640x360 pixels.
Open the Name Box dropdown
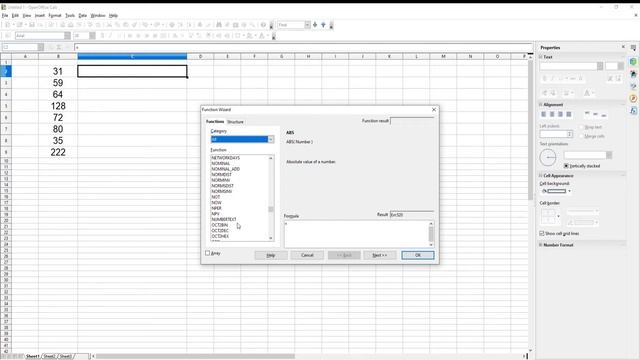[40, 47]
